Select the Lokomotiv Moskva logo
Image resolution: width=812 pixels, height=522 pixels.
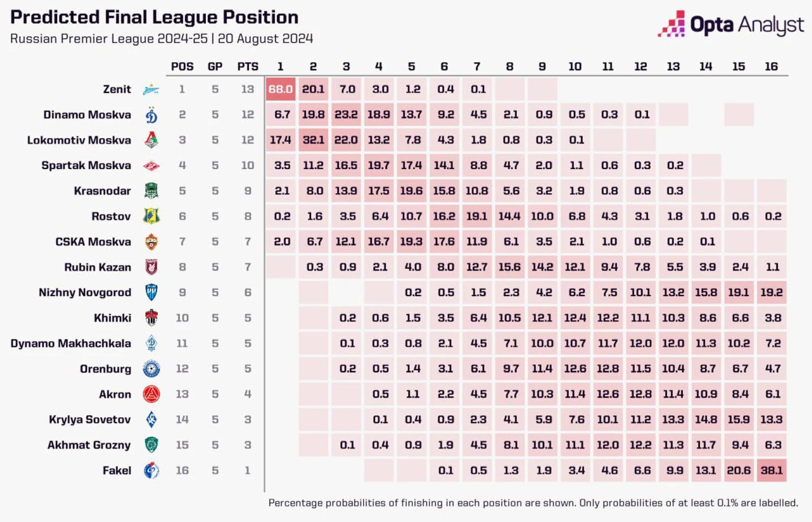(151, 140)
